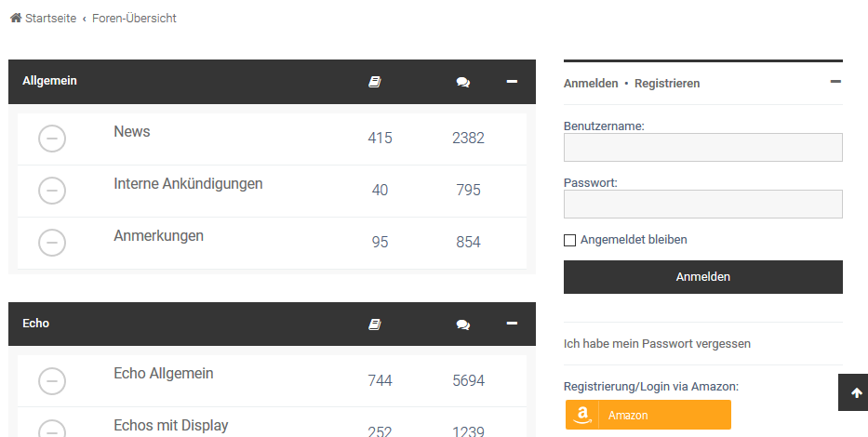The width and height of the screenshot is (868, 437).
Task: Click the posts speech-bubble icon in Echo header
Action: [x=462, y=324]
